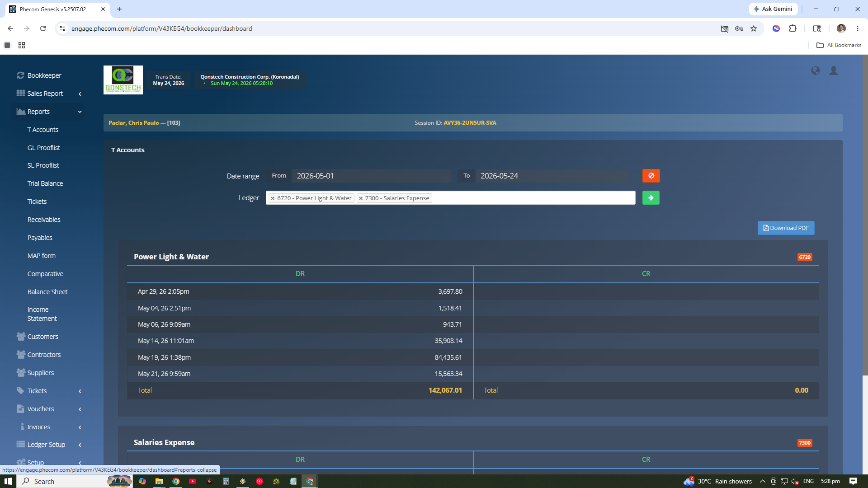Click the Windows Start button
Screen dimensions: 868x488
pyautogui.click(x=8, y=481)
